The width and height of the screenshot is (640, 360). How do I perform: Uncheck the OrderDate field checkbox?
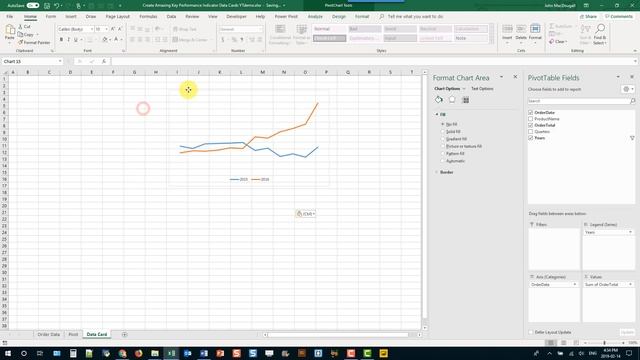[x=531, y=112]
